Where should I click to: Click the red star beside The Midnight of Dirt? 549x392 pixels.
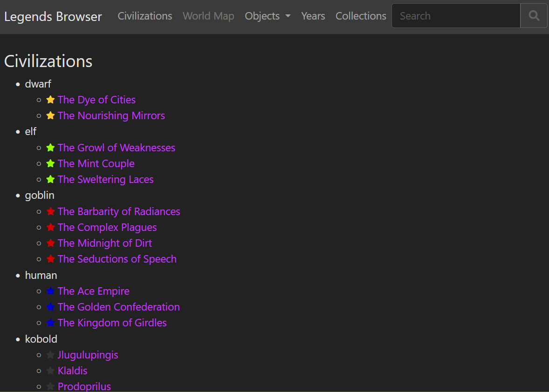pyautogui.click(x=51, y=243)
